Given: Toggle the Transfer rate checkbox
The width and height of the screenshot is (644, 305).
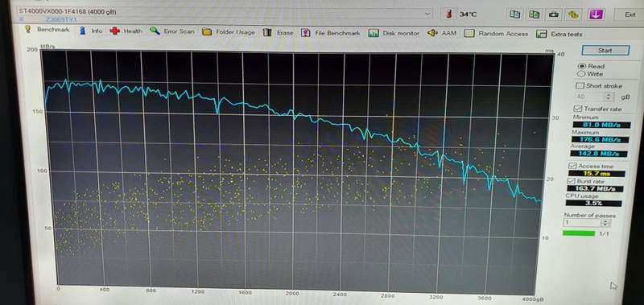Looking at the screenshot, I should coord(577,109).
